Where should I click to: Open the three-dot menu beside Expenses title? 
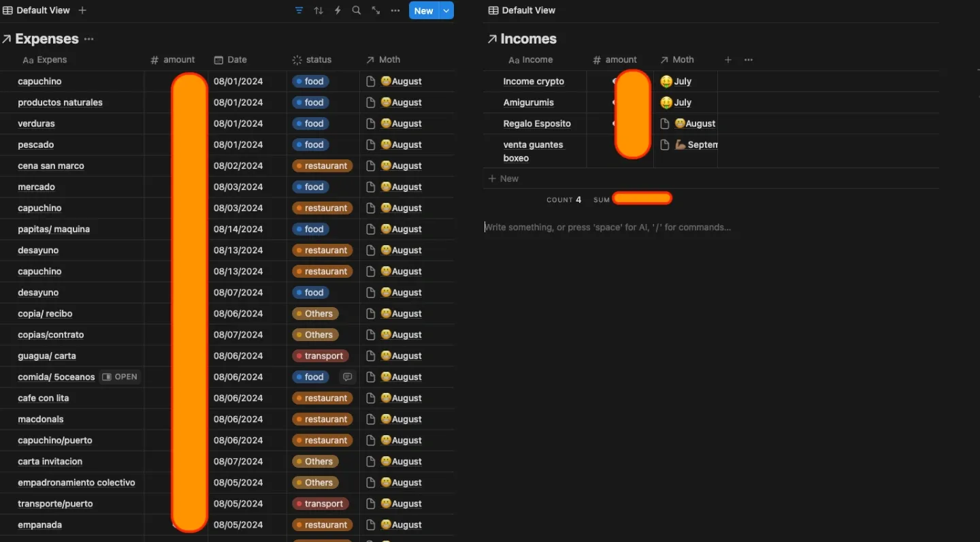(x=89, y=39)
